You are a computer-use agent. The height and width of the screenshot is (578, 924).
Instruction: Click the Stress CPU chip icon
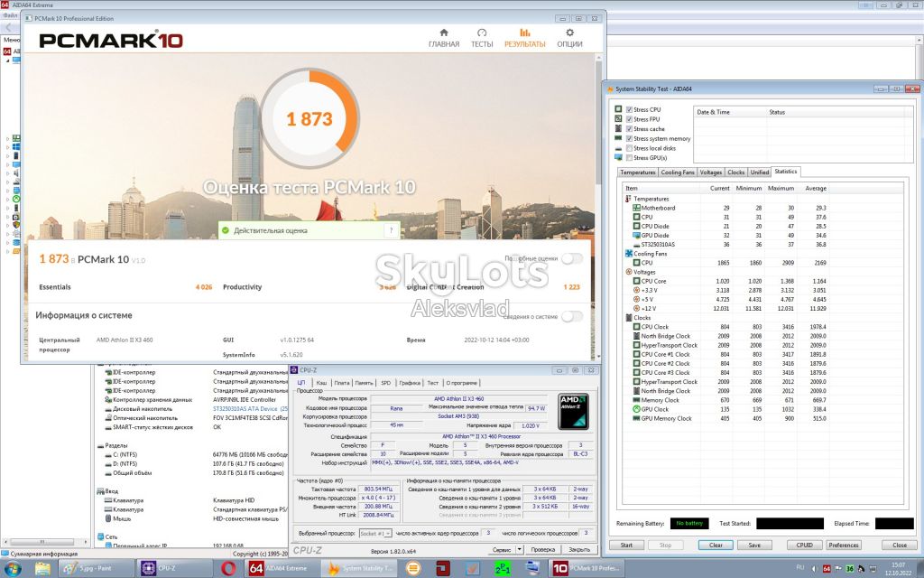coord(618,109)
